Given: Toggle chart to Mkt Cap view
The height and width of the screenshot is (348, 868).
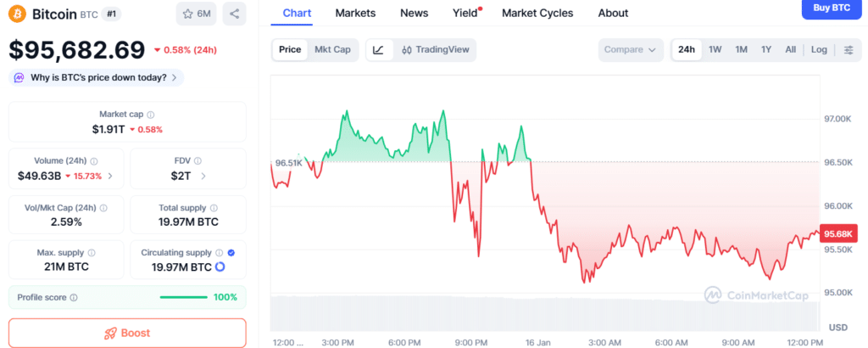Looking at the screenshot, I should [x=332, y=50].
